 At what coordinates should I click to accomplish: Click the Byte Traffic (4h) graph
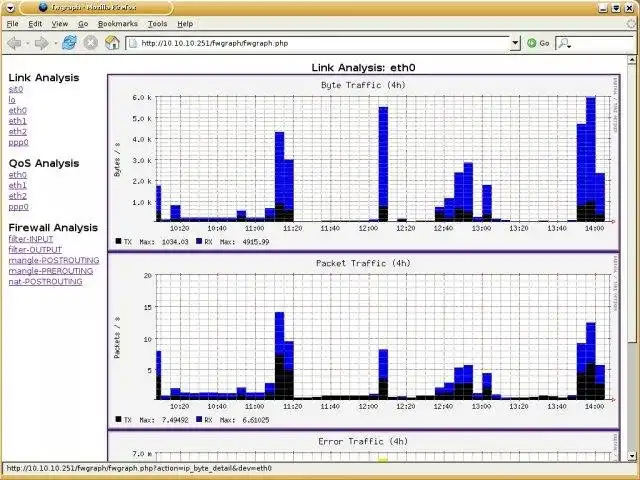(364, 163)
